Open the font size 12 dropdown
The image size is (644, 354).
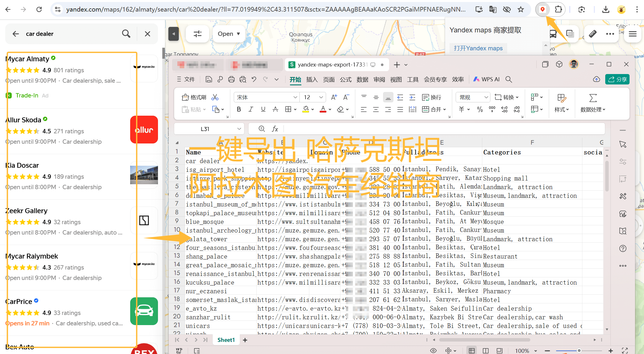coord(321,97)
